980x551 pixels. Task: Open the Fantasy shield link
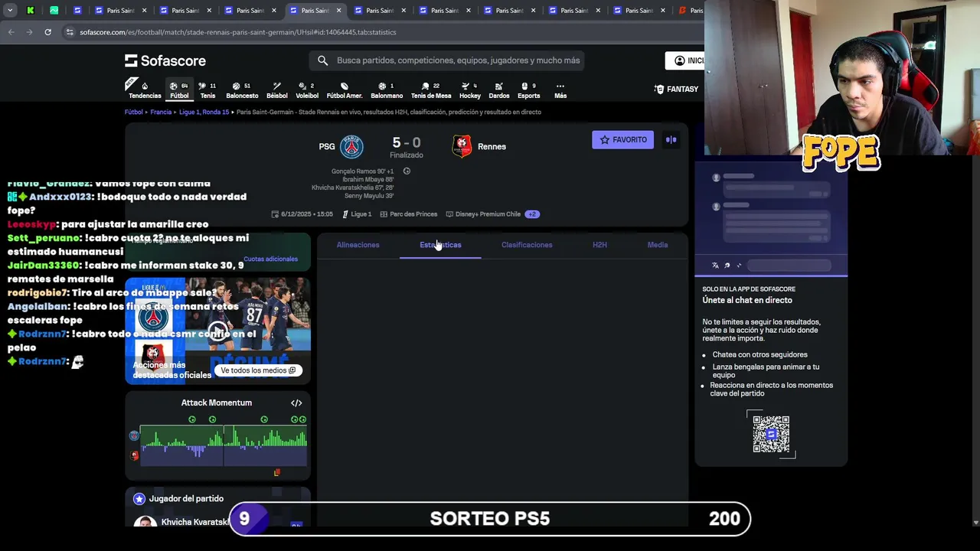[676, 90]
